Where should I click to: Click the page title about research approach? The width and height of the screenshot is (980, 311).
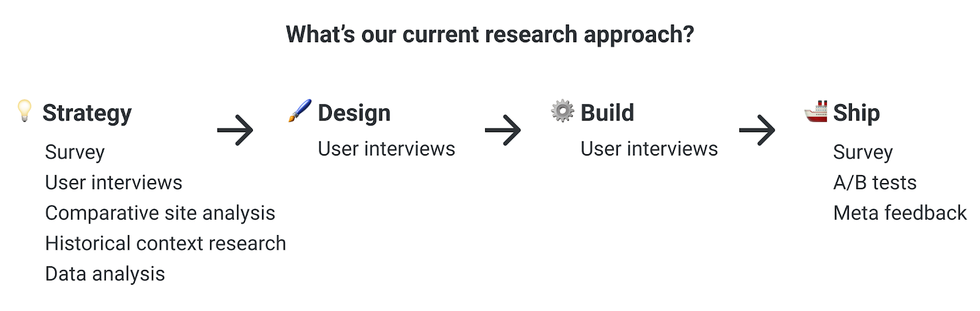tap(490, 35)
